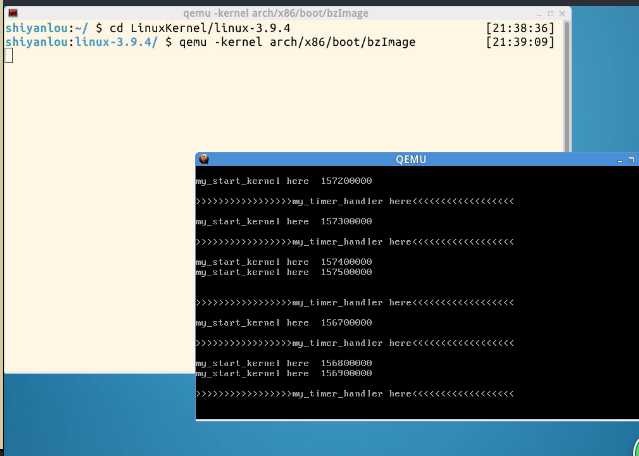Screen dimensions: 639x456
Task: Minimize the QEMU window
Action: (x=620, y=160)
